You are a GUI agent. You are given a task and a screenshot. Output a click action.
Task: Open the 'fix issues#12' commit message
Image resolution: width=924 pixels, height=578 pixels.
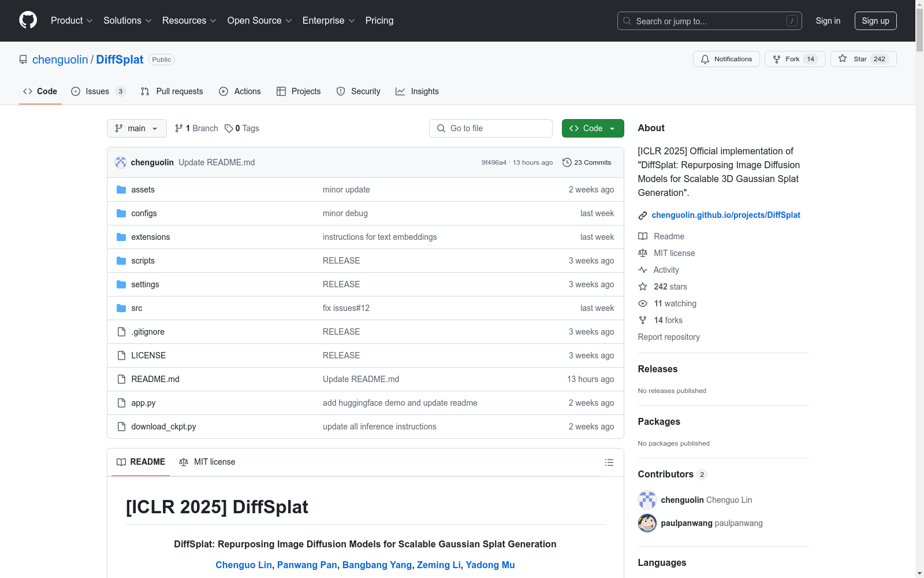coord(346,308)
